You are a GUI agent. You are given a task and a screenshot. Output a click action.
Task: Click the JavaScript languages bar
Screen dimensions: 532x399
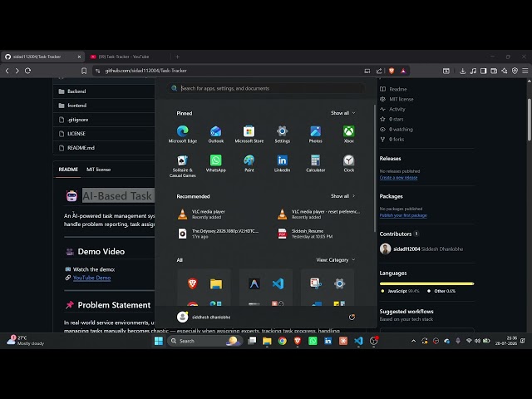pos(426,283)
